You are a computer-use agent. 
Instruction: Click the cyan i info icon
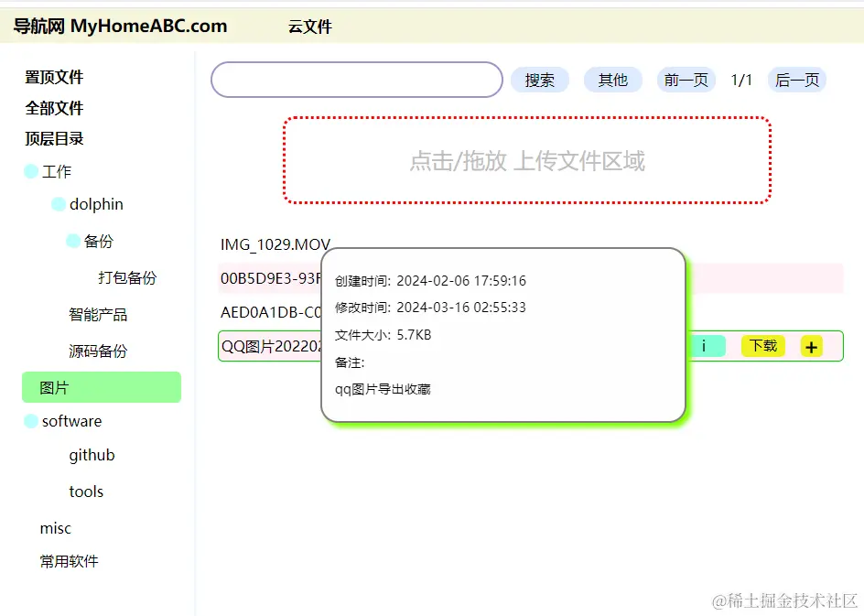(x=707, y=346)
